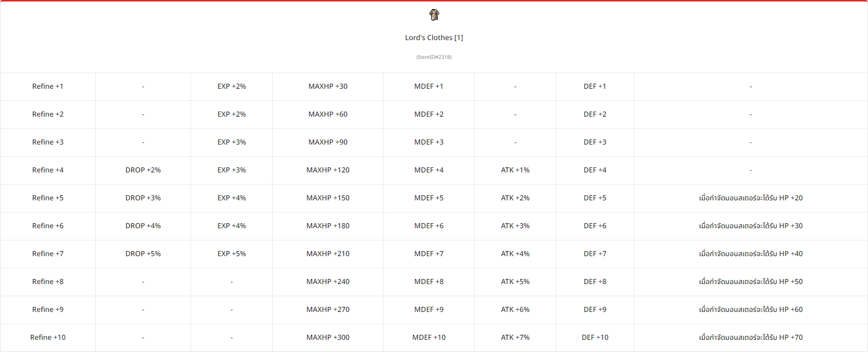The height and width of the screenshot is (352, 868).
Task: Open the Lord's Clothes [1] title link
Action: pos(434,38)
